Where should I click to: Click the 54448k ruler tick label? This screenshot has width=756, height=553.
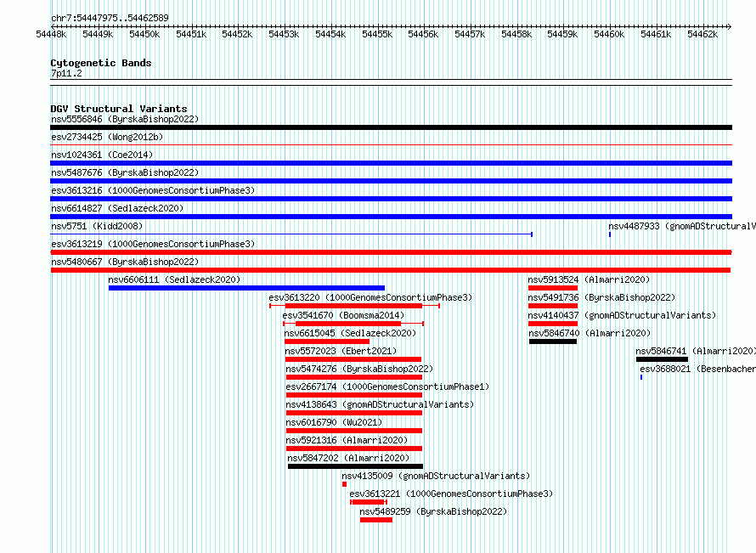[51, 34]
